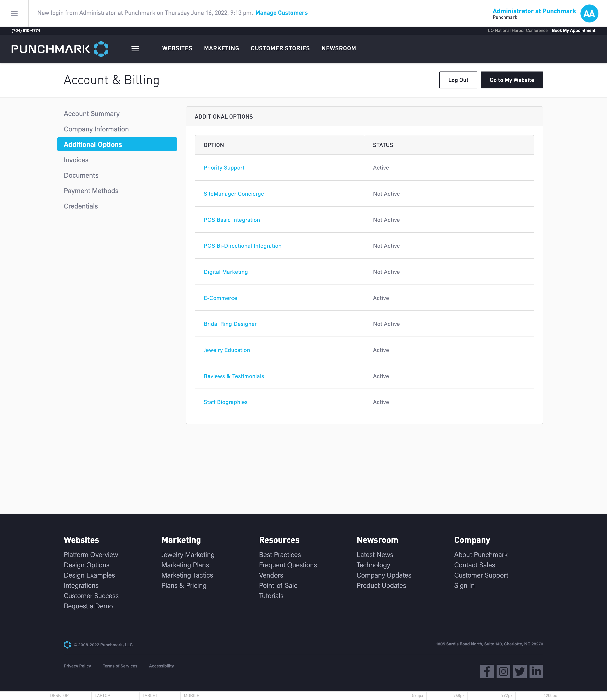Image resolution: width=607 pixels, height=700 pixels.
Task: Click the Twitter bird icon
Action: pyautogui.click(x=520, y=671)
